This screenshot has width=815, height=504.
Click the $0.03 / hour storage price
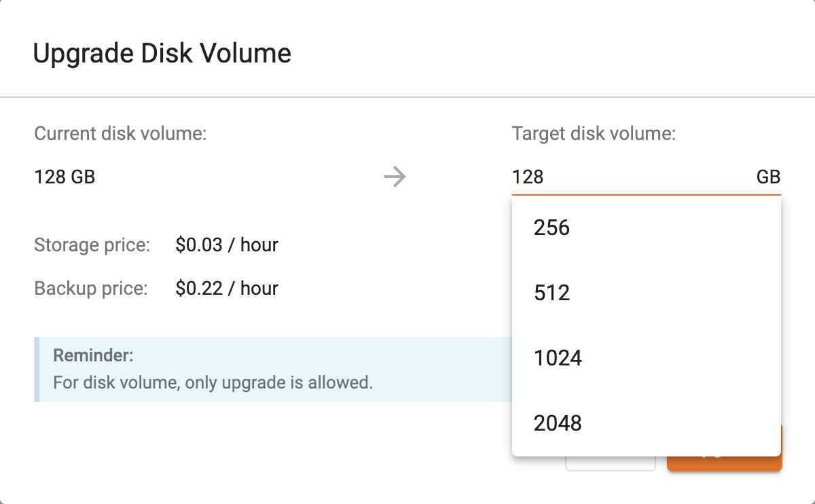(227, 245)
